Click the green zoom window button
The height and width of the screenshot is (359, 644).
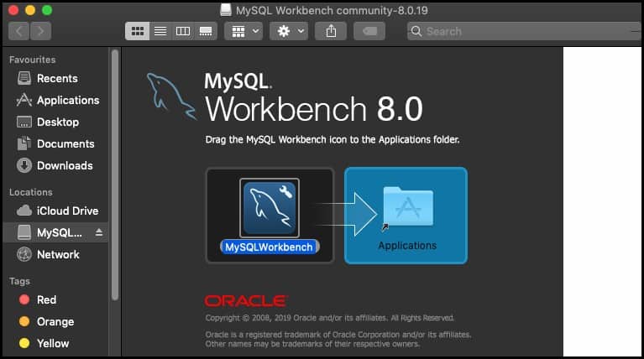click(x=47, y=10)
